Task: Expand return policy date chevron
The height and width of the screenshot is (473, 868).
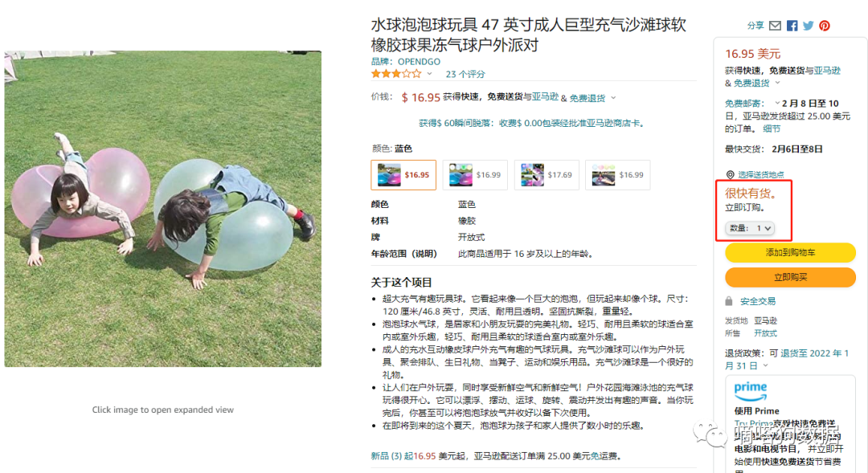Action: point(766,365)
